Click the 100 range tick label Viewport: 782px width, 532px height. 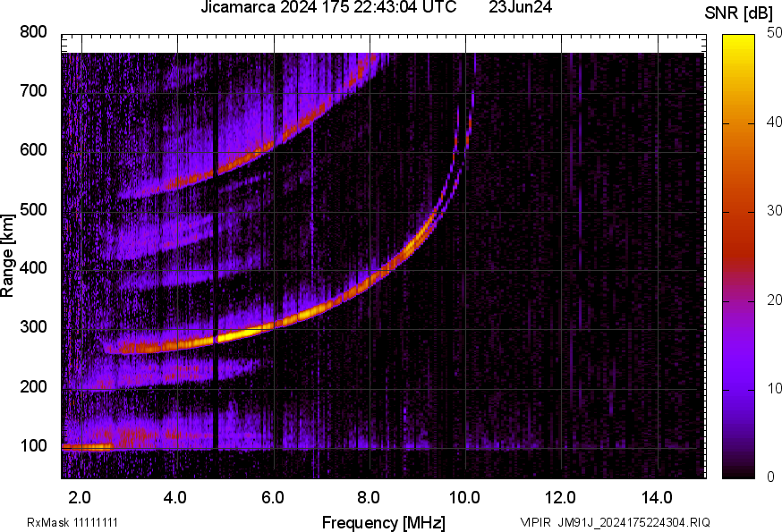33,446
